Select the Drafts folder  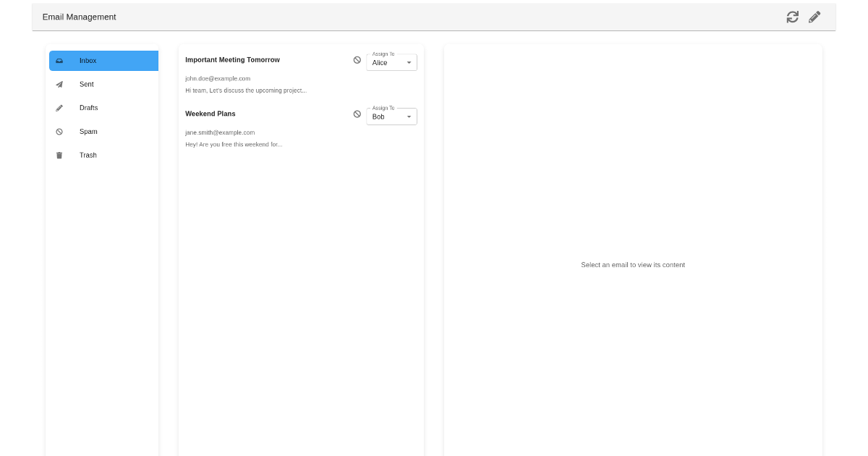[x=88, y=107]
